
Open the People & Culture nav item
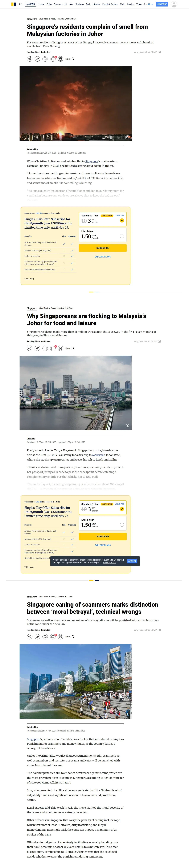[110, 4]
